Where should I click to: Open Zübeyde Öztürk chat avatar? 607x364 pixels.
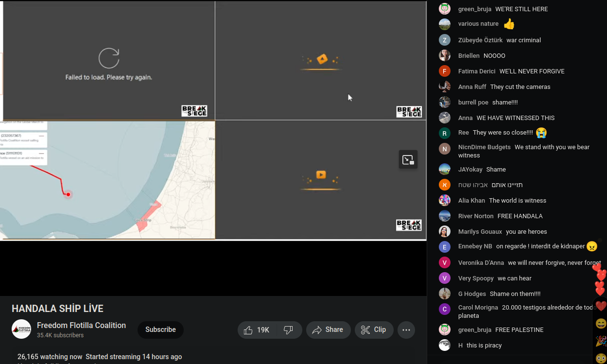click(445, 40)
